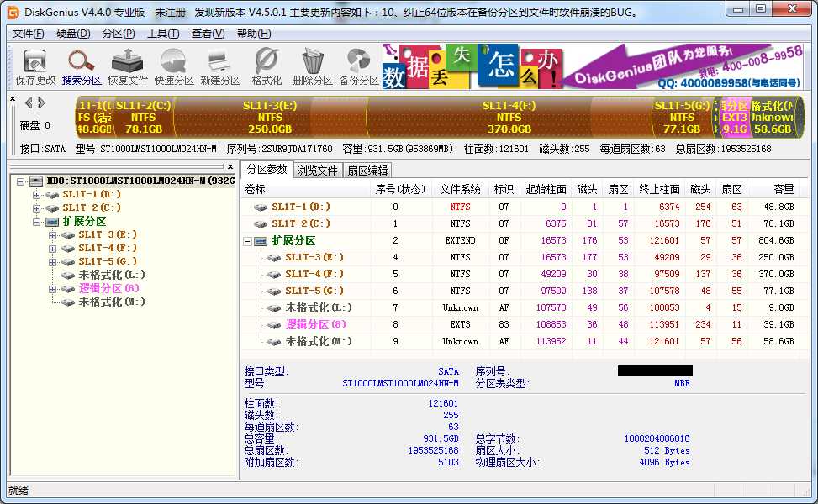Click 未格式化 (L:) row icon in table
Image resolution: width=818 pixels, height=504 pixels.
pyautogui.click(x=274, y=308)
